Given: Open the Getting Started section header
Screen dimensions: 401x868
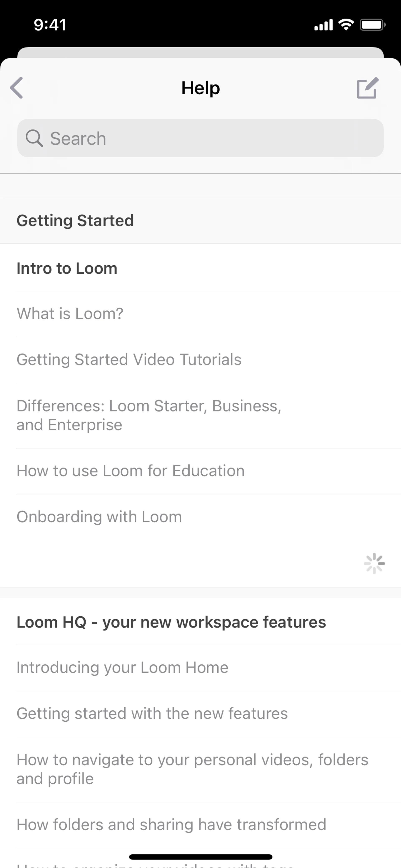Looking at the screenshot, I should coord(75,221).
